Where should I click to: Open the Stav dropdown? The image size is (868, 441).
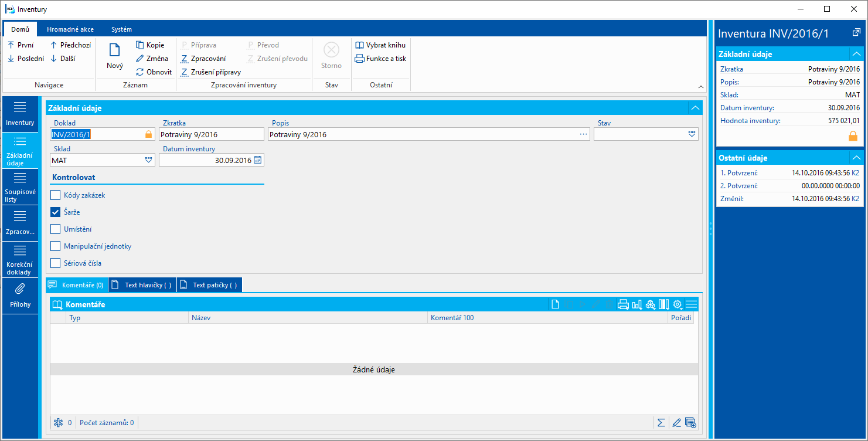click(x=692, y=134)
